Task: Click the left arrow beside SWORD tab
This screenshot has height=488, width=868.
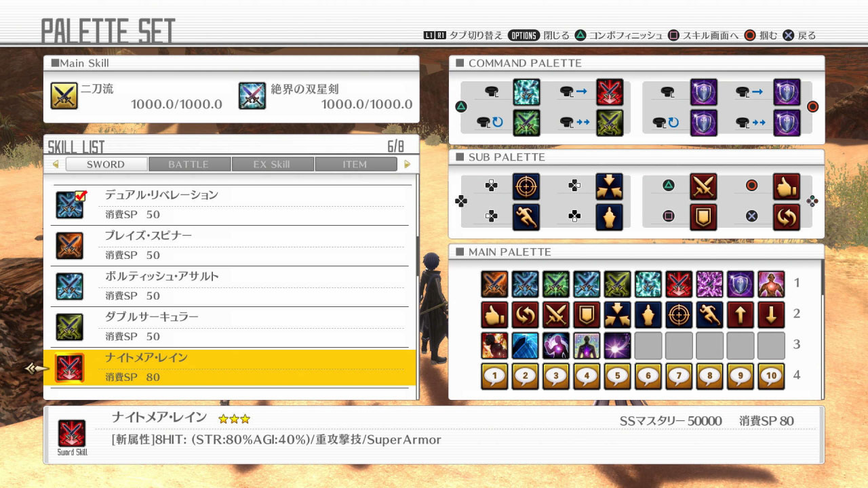Action: tap(56, 164)
